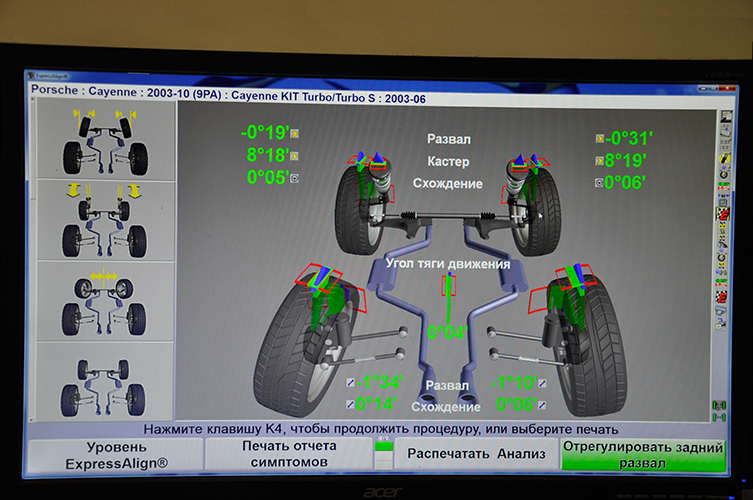Click the yellow icon beside front-left camber -0°19'
Screen dimensions: 753x500
click(294, 134)
